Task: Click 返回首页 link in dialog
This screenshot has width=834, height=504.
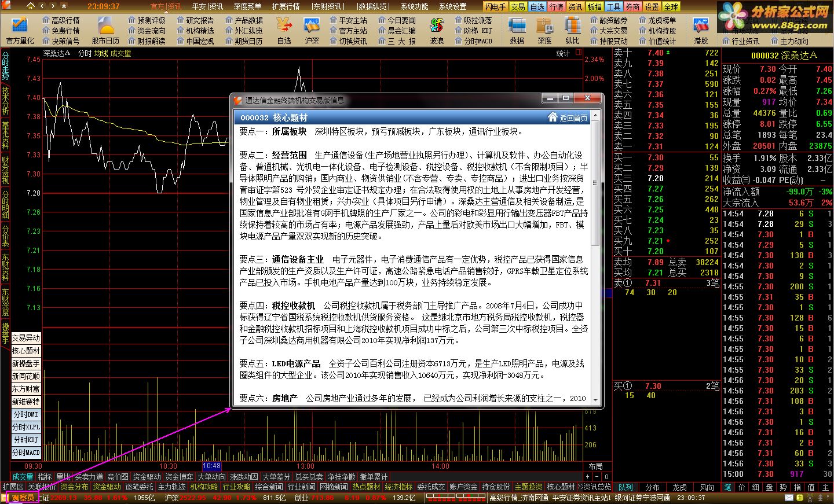Action: [x=573, y=118]
